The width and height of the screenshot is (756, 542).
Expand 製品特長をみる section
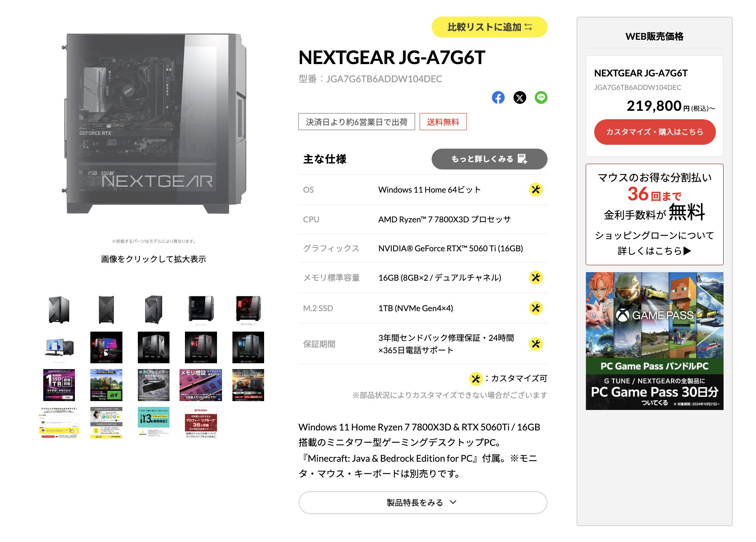click(x=423, y=503)
